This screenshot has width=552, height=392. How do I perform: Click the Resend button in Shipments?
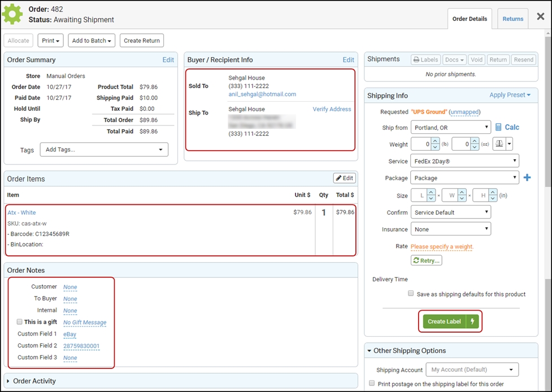(523, 60)
